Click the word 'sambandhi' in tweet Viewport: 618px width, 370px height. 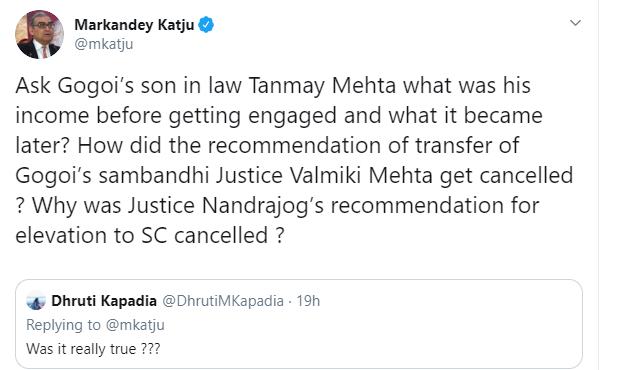(x=154, y=175)
